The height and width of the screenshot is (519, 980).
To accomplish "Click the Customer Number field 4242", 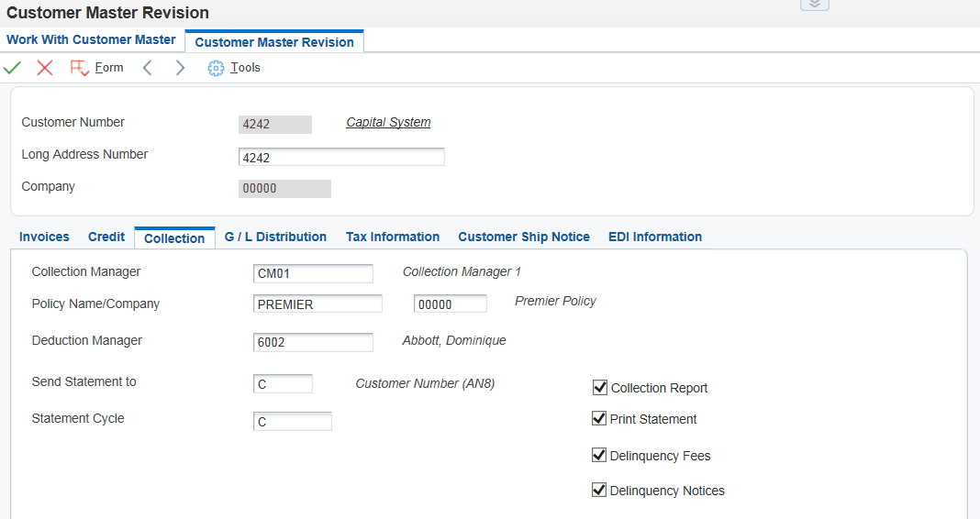I will 275,125.
